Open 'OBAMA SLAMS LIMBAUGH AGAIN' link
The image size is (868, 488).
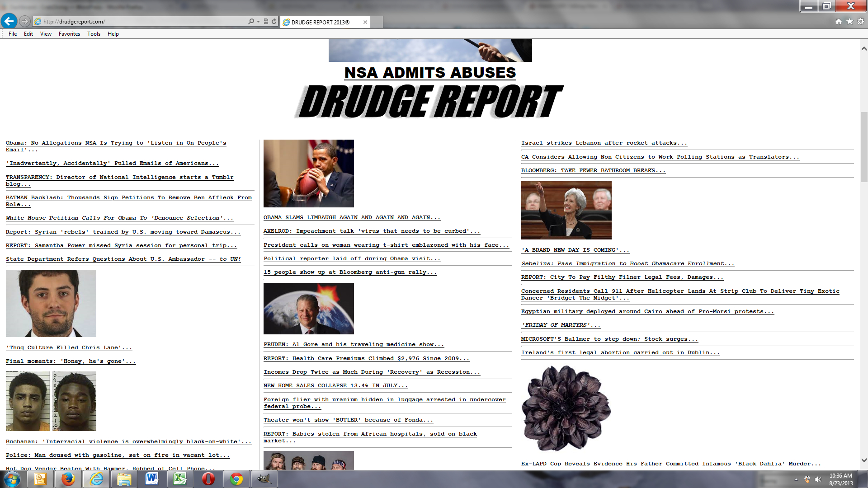click(x=352, y=217)
